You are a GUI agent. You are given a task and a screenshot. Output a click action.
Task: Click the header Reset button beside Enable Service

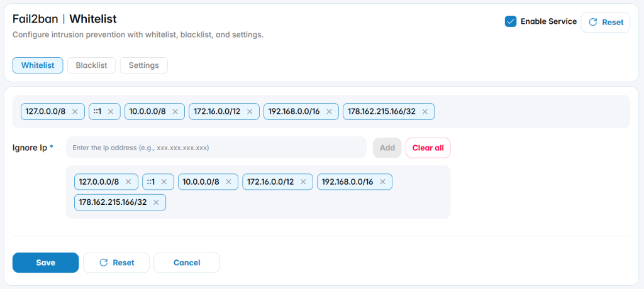click(x=606, y=22)
